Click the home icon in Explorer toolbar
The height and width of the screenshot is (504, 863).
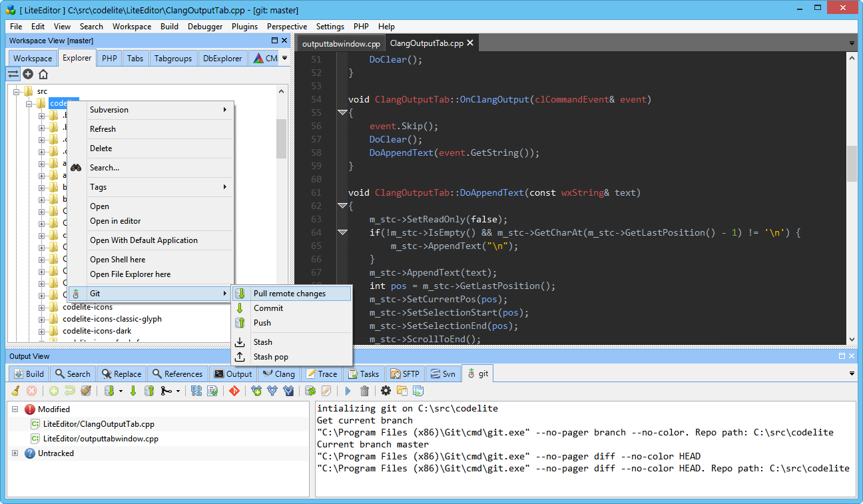tap(43, 74)
